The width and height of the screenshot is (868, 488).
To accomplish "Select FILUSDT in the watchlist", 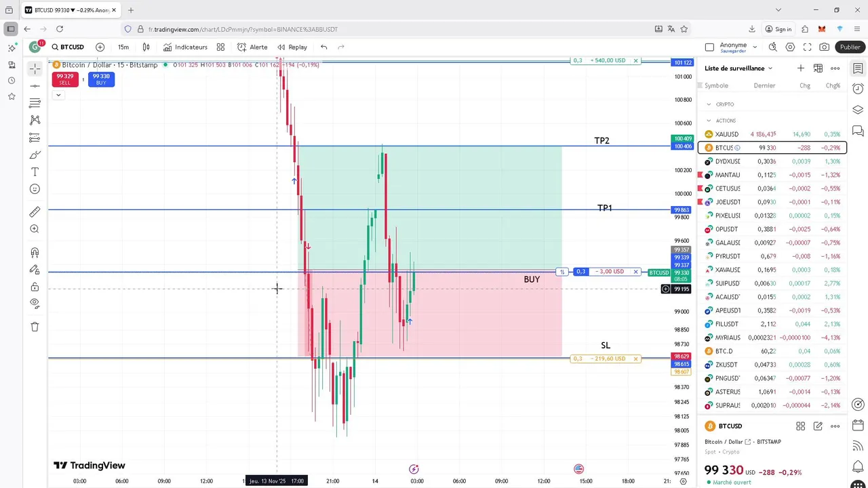I will [x=772, y=324].
